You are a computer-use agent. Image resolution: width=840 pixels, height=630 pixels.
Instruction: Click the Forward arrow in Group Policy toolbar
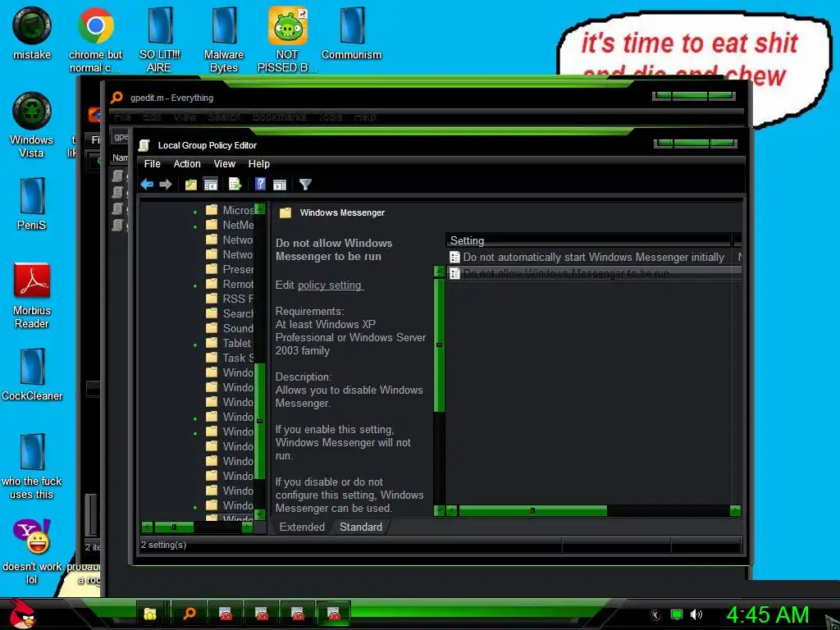(x=166, y=185)
